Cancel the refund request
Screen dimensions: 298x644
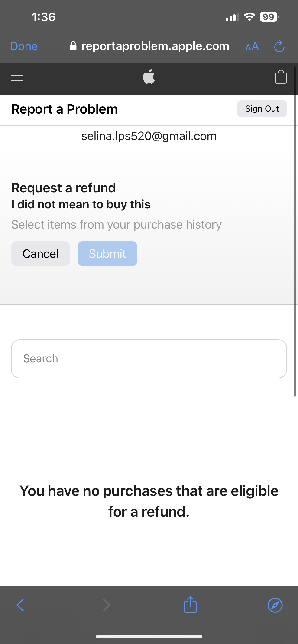click(x=41, y=254)
